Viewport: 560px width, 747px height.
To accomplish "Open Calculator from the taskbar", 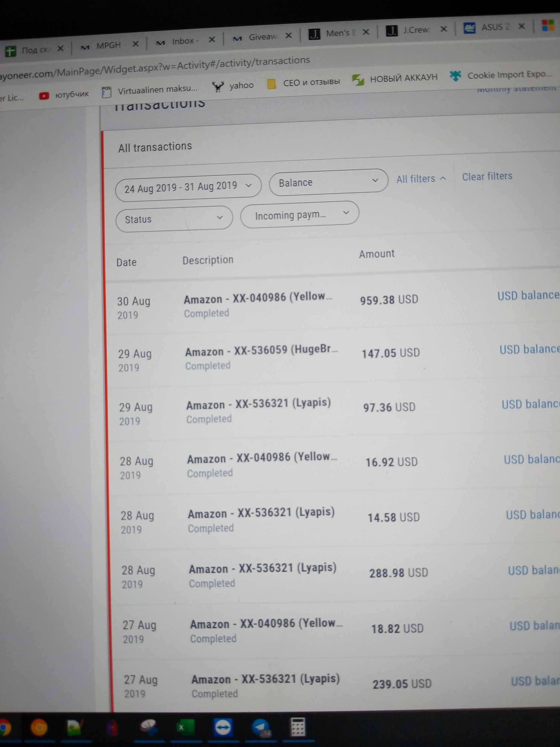I will click(298, 726).
